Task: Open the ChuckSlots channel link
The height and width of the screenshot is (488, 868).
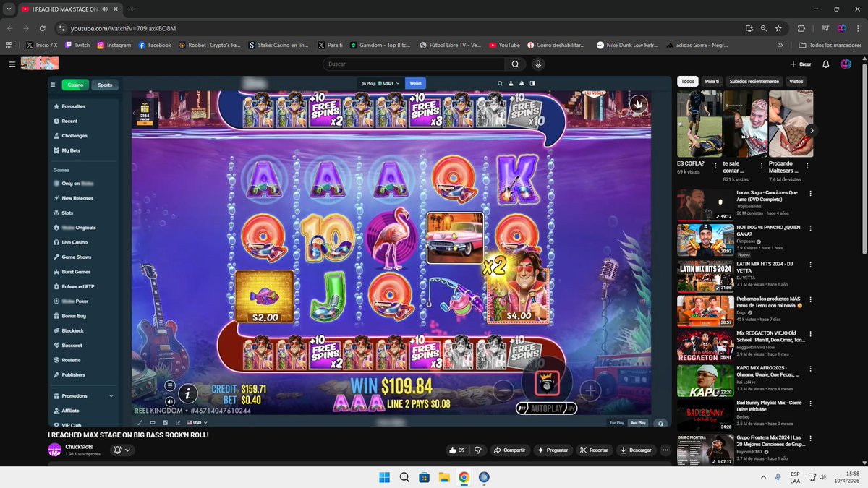Action: (79, 446)
